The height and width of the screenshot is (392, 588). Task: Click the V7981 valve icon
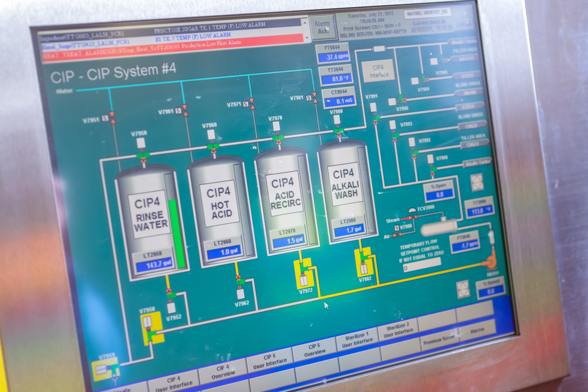click(x=315, y=97)
